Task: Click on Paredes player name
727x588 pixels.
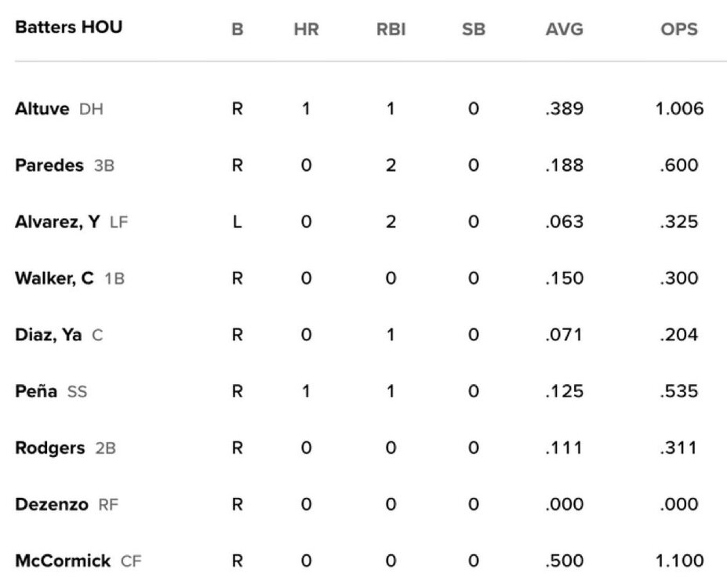Action: pos(49,165)
